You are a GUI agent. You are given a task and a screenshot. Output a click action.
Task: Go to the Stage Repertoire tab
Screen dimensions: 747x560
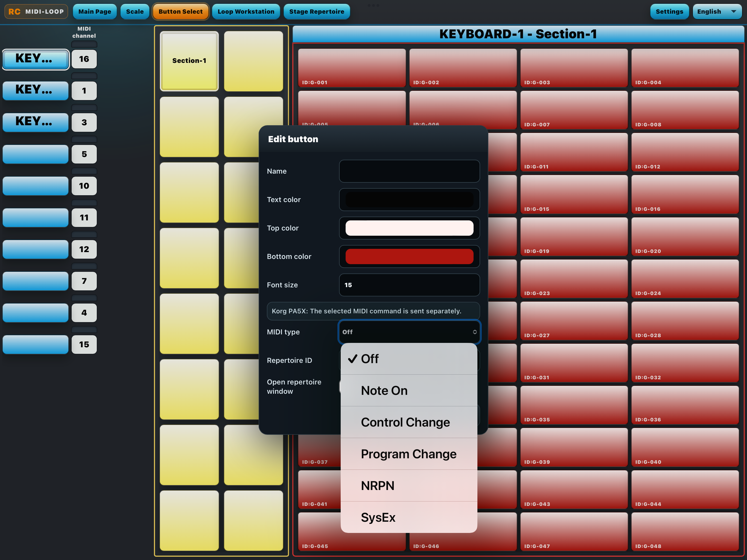pyautogui.click(x=317, y=11)
